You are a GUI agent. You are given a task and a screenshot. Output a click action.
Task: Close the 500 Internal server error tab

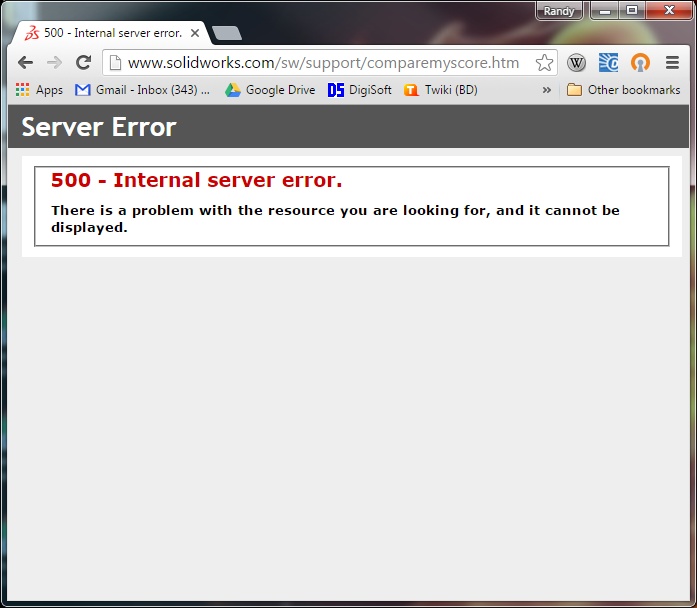tap(195, 33)
